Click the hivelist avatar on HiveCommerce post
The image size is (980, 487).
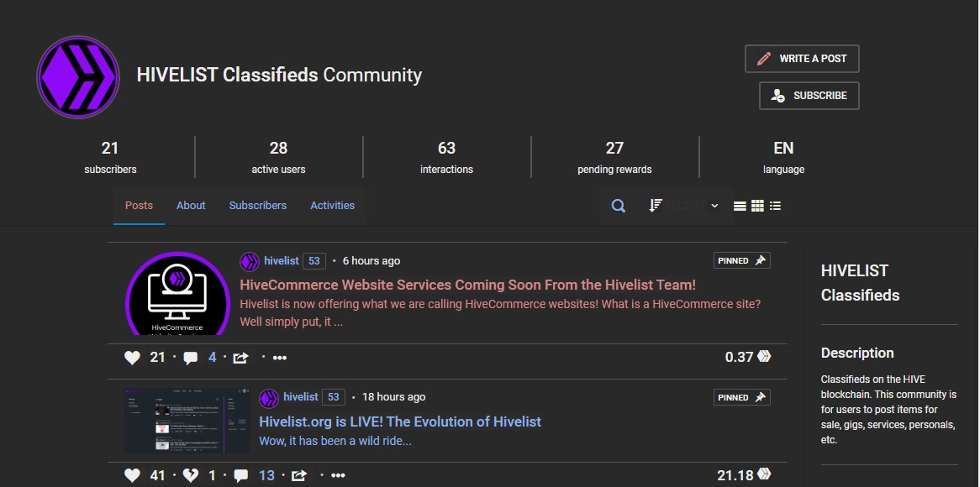click(x=250, y=262)
